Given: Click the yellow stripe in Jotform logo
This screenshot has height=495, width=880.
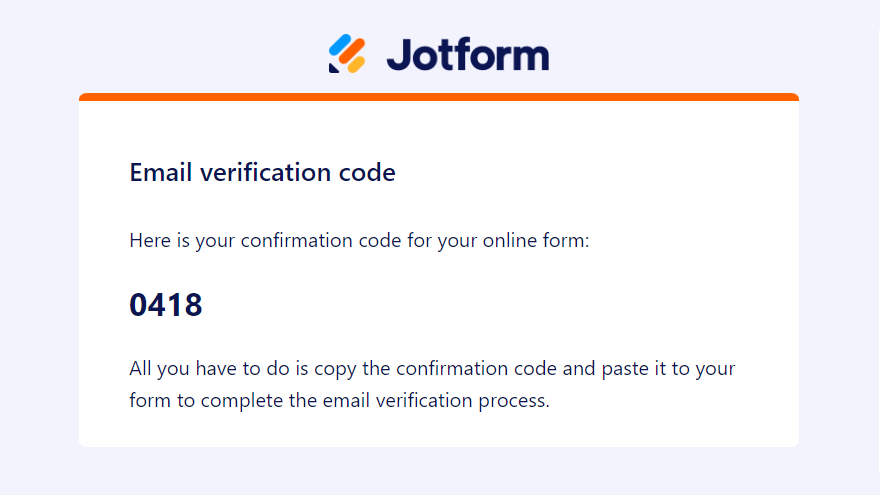Looking at the screenshot, I should point(356,62).
